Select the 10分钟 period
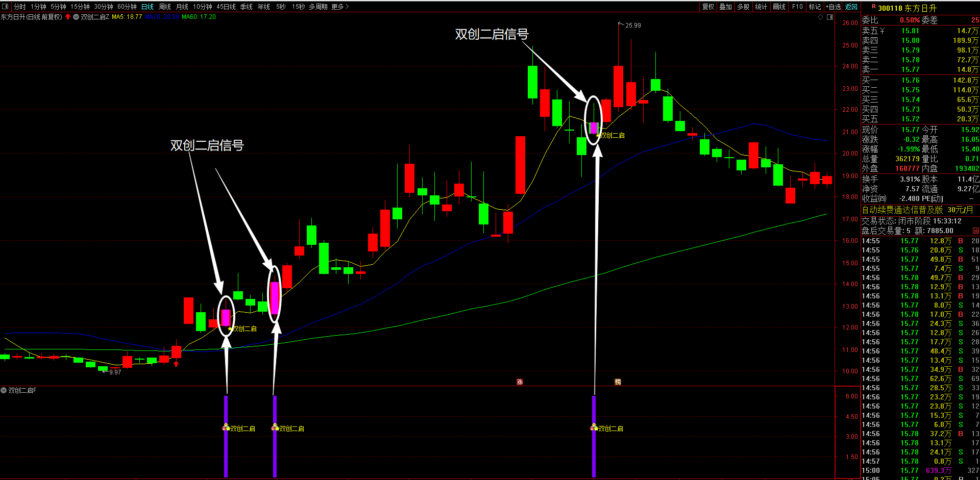Viewport: 980px width, 480px height. pos(203,7)
